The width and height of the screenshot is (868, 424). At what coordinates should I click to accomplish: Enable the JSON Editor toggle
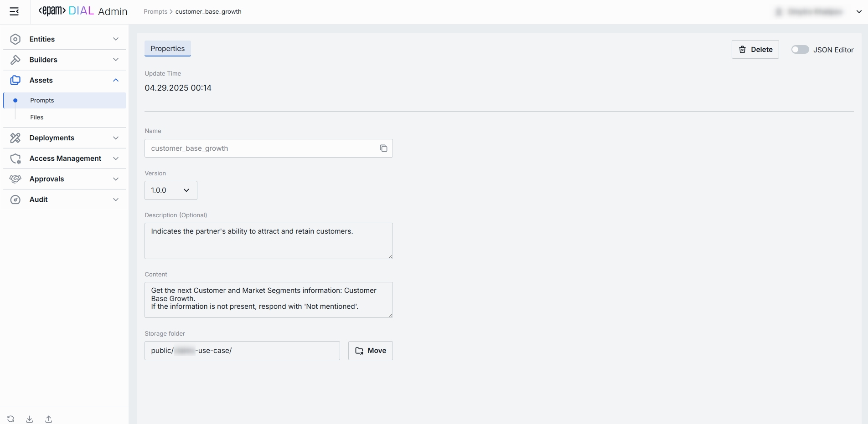tap(800, 50)
